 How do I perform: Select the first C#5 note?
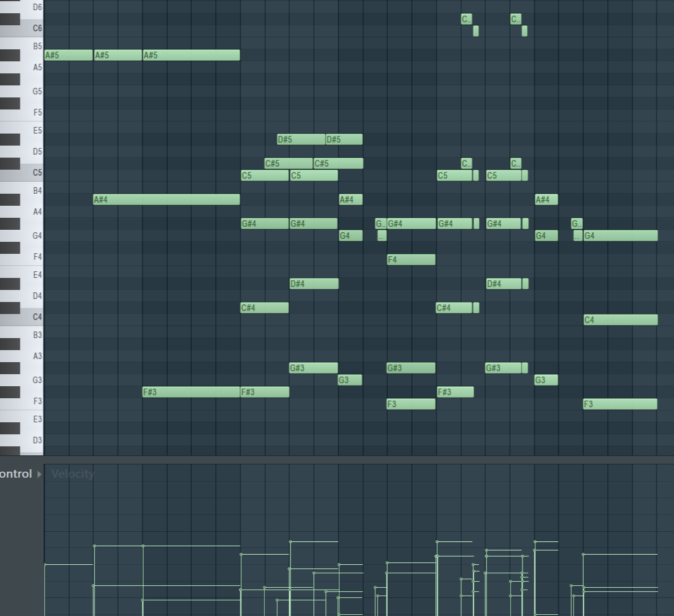click(x=289, y=164)
